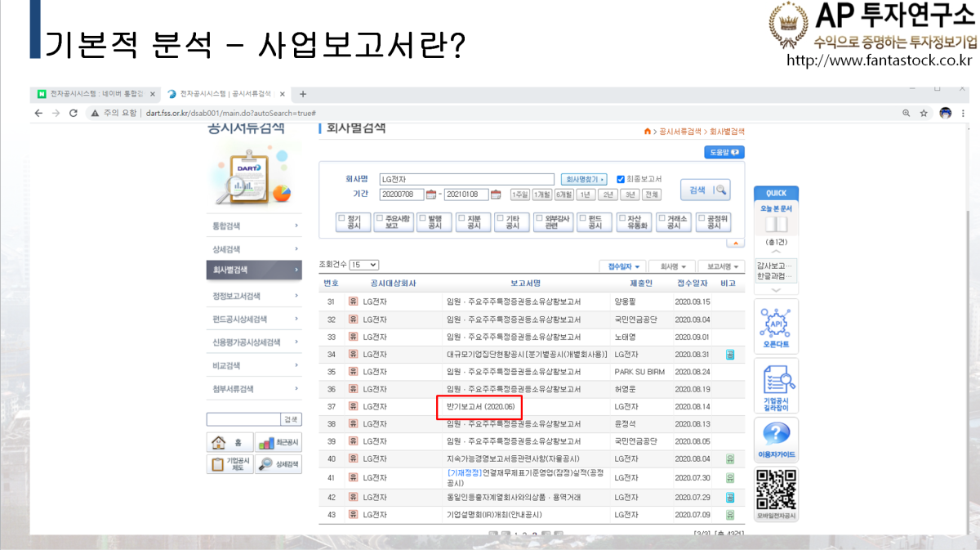The height and width of the screenshot is (550, 980).
Task: Click the 공 badge on row 34
Action: (730, 355)
